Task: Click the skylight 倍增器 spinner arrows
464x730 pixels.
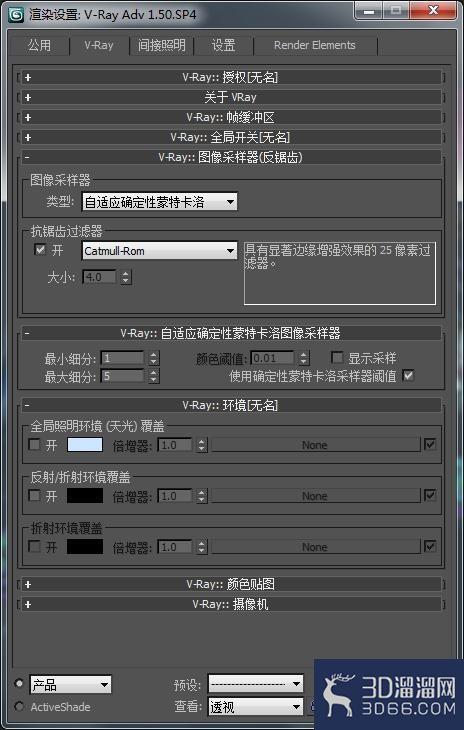Action: pyautogui.click(x=201, y=445)
